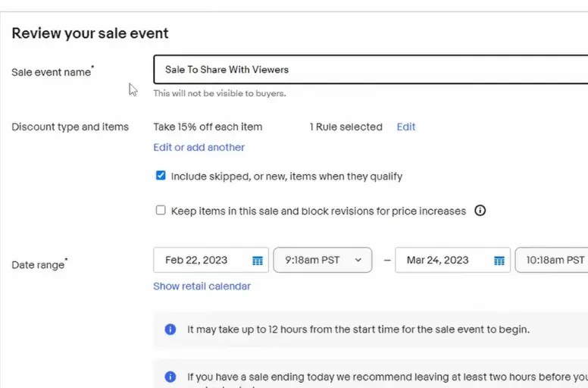Open the 9:18am PST start time dropdown
Image resolution: width=588 pixels, height=388 pixels.
tap(323, 260)
